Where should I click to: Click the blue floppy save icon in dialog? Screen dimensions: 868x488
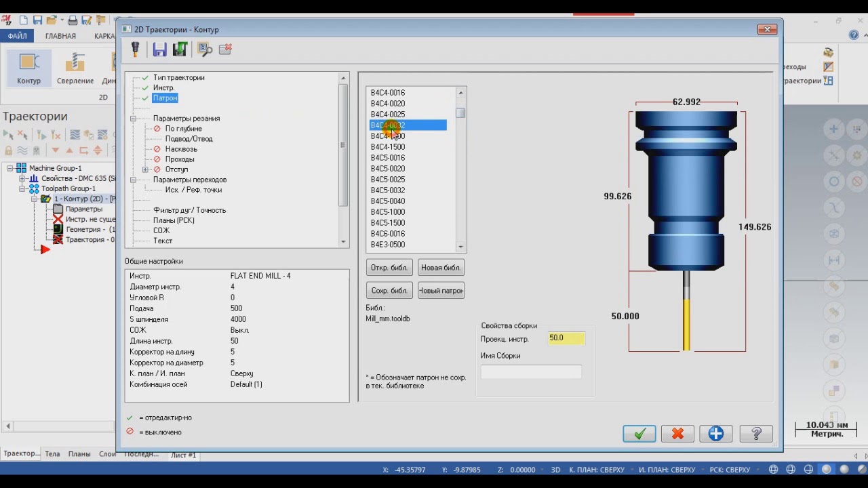pos(159,49)
